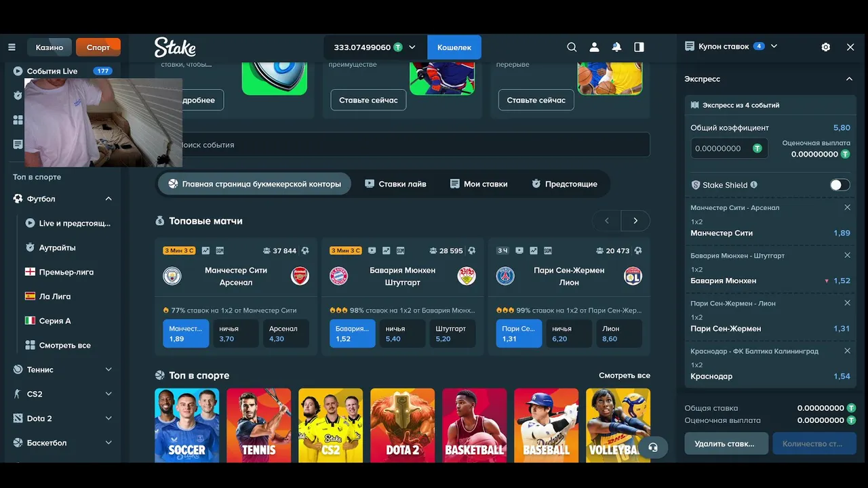The width and height of the screenshot is (868, 488).
Task: Select Манчестер Сити 1,89 odds
Action: point(186,333)
